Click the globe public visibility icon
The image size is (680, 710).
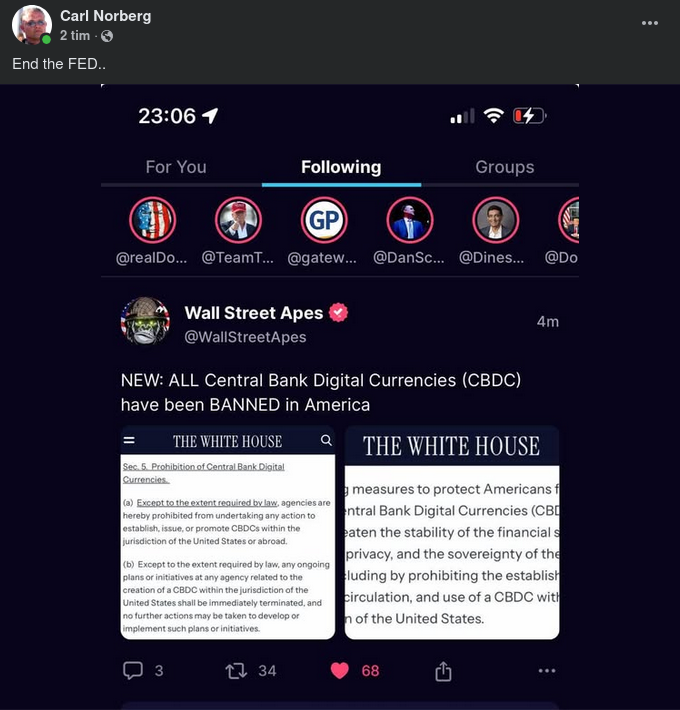107,36
